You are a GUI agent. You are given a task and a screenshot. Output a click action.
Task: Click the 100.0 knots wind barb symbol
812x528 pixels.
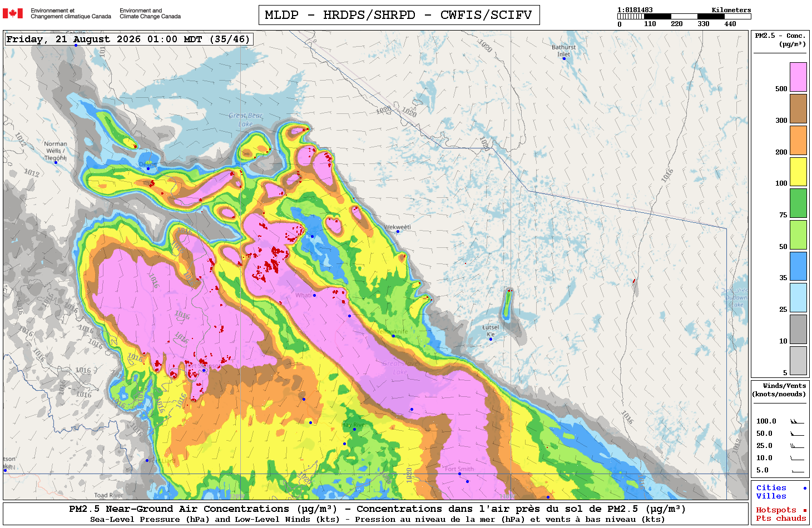[x=797, y=421]
